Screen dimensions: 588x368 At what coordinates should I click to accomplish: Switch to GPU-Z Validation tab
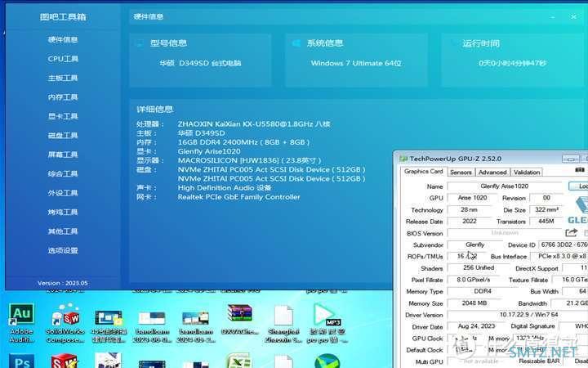[x=527, y=172]
